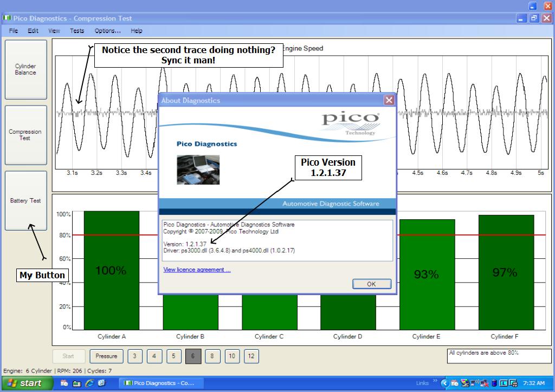Choose the selected 6 cylinder button

click(193, 356)
